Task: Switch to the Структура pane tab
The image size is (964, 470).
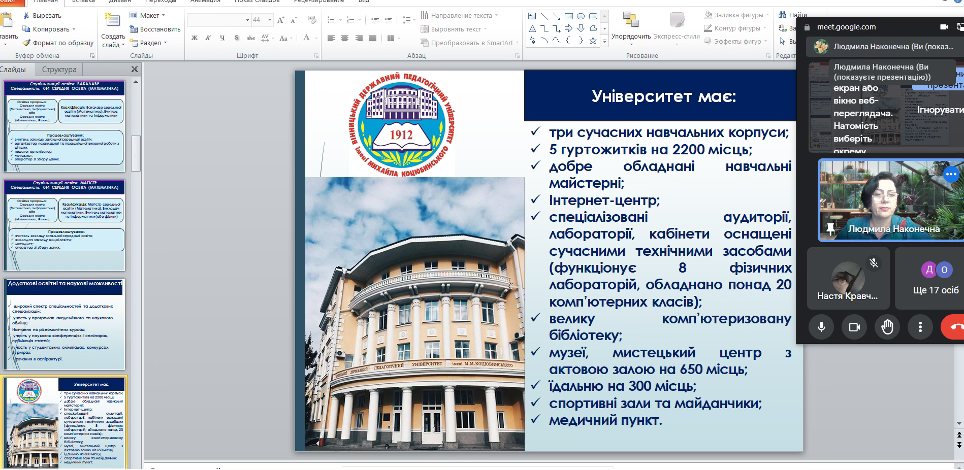Action: tap(59, 70)
